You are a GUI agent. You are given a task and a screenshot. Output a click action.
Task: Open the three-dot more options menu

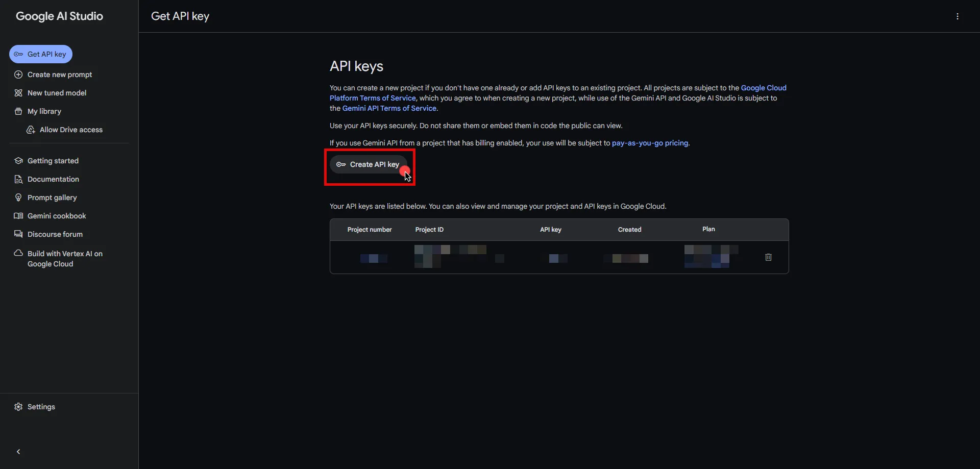pyautogui.click(x=957, y=16)
